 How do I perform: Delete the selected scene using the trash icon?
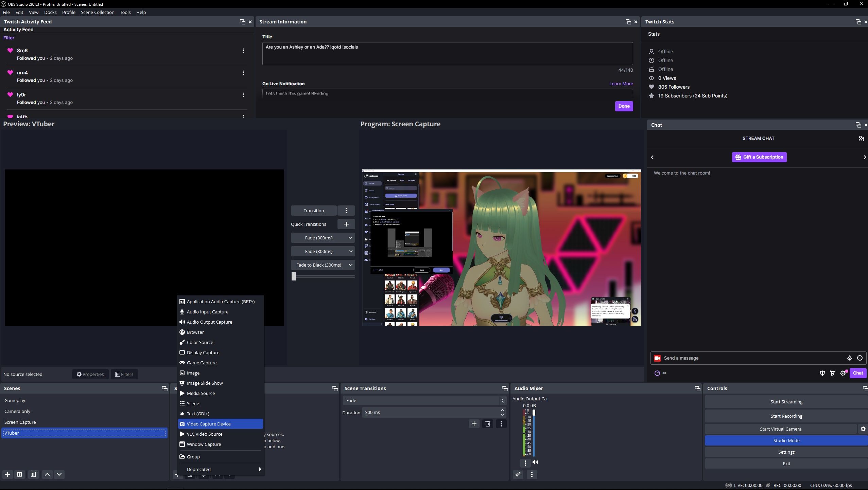pos(19,474)
